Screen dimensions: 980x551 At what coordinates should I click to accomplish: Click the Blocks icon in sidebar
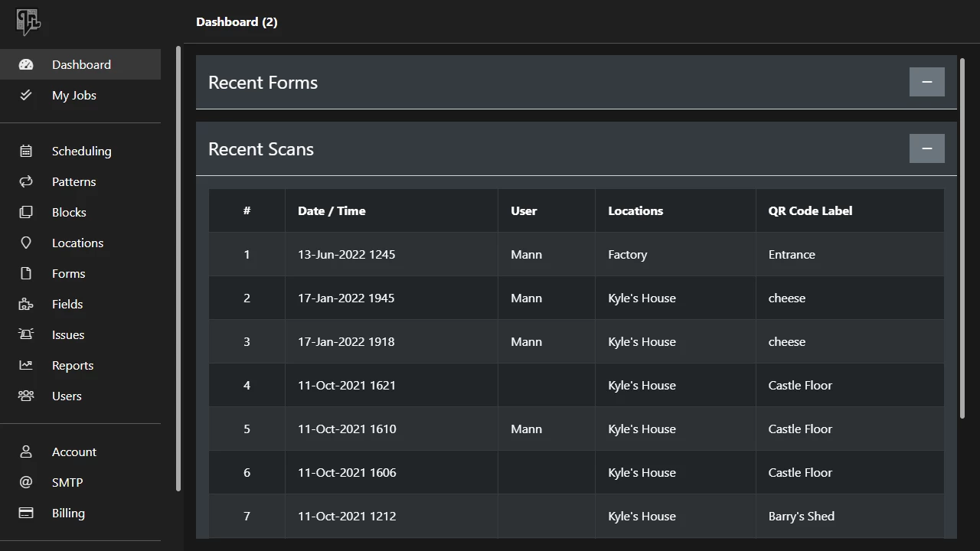(x=26, y=213)
